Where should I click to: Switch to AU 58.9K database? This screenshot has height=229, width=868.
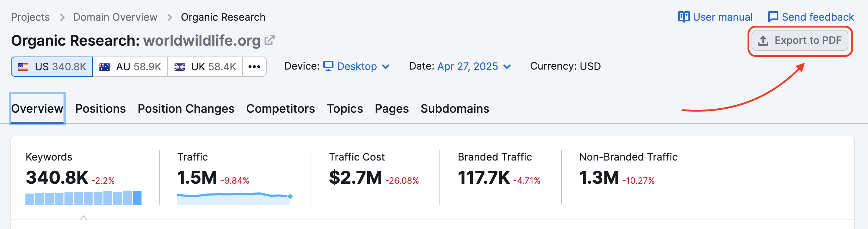[x=130, y=67]
